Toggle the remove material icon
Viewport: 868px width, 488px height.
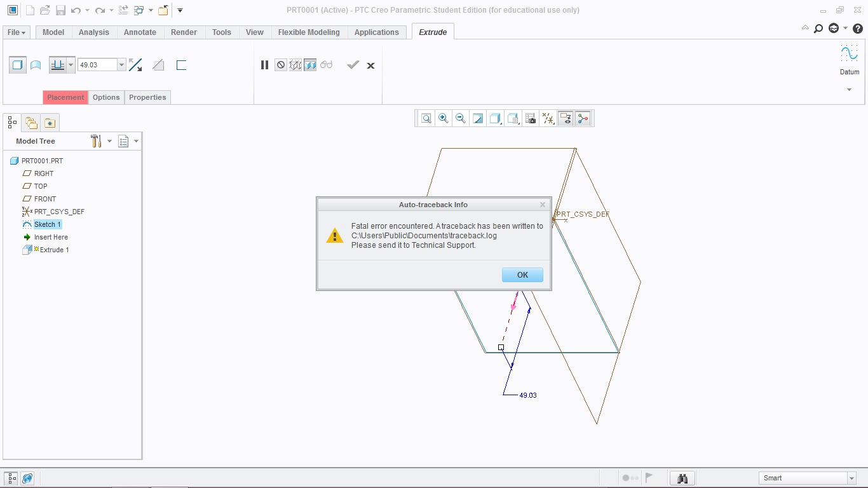point(158,65)
